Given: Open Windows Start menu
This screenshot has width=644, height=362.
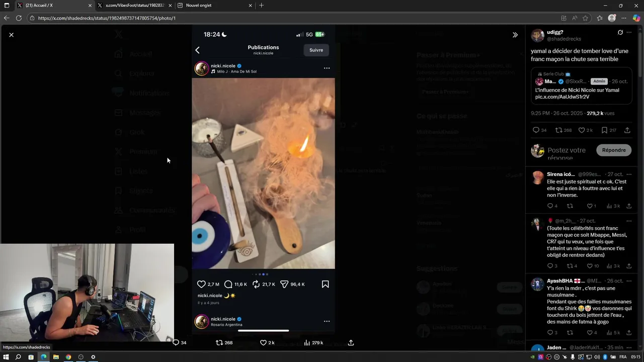Looking at the screenshot, I should (7, 357).
